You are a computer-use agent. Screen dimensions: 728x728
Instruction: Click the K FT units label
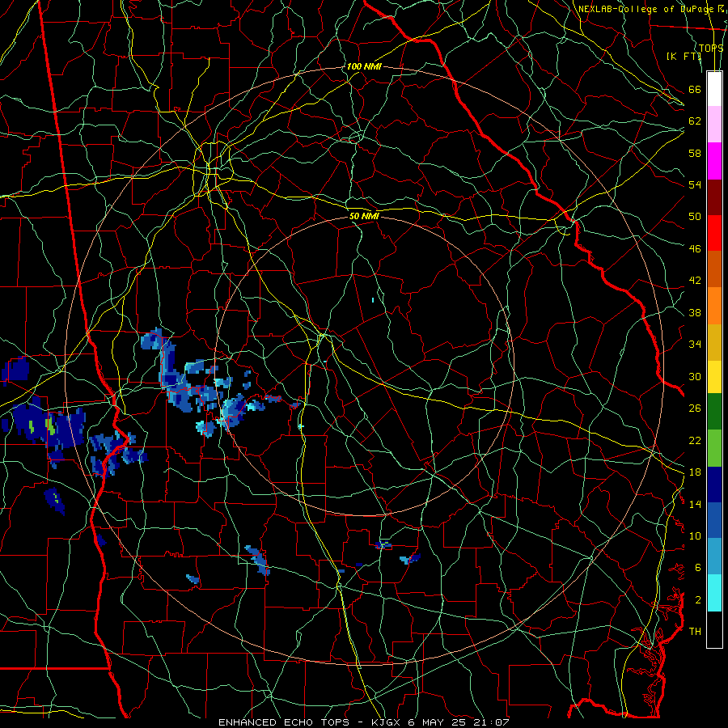point(684,56)
